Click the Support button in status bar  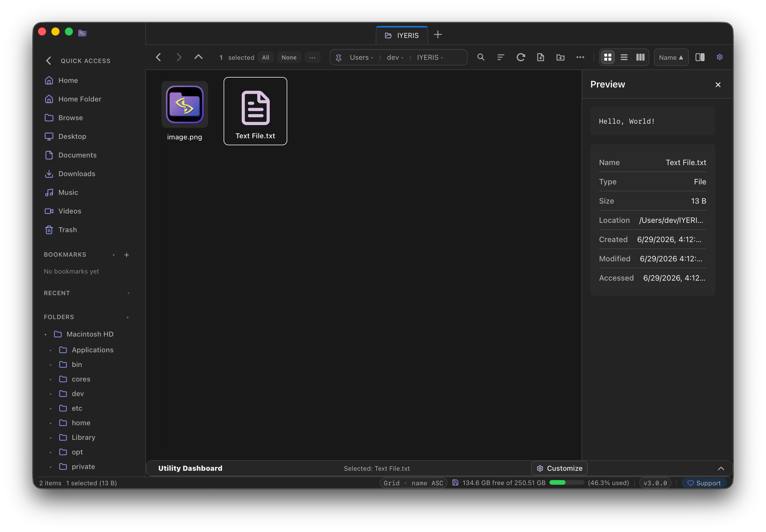pos(704,483)
